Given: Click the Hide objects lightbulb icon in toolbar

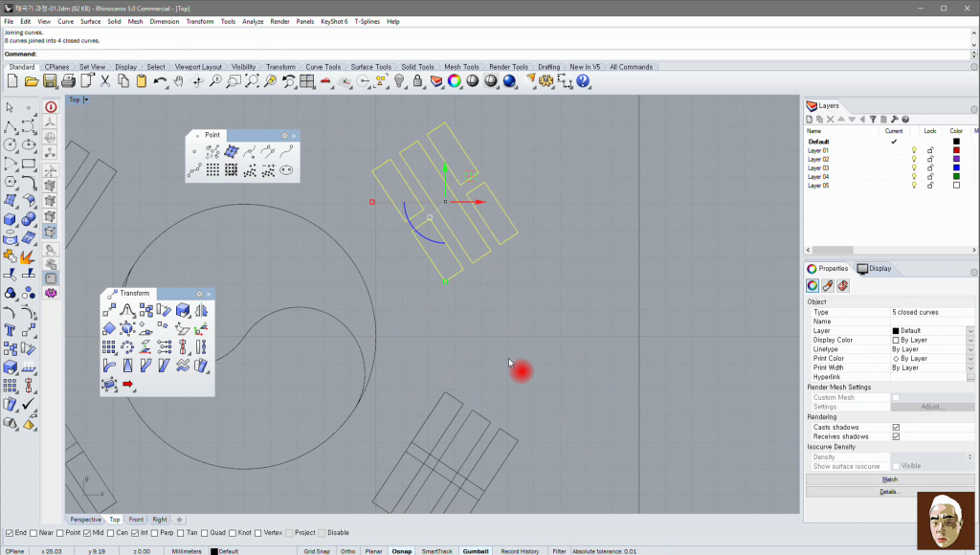Looking at the screenshot, I should (399, 81).
